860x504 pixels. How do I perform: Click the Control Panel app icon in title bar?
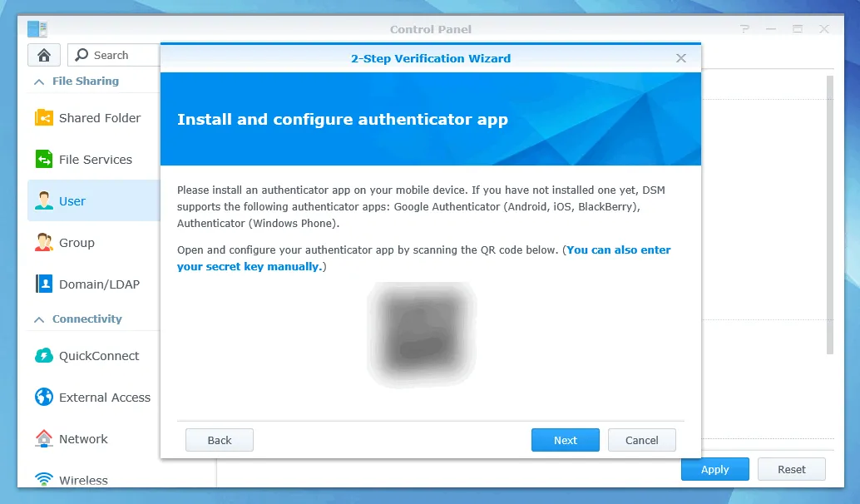coord(37,28)
